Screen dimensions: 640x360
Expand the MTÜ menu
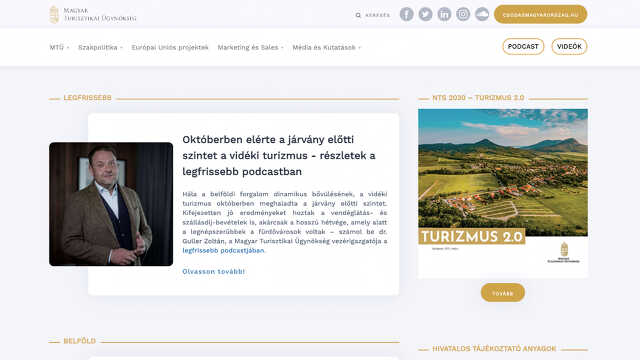59,47
